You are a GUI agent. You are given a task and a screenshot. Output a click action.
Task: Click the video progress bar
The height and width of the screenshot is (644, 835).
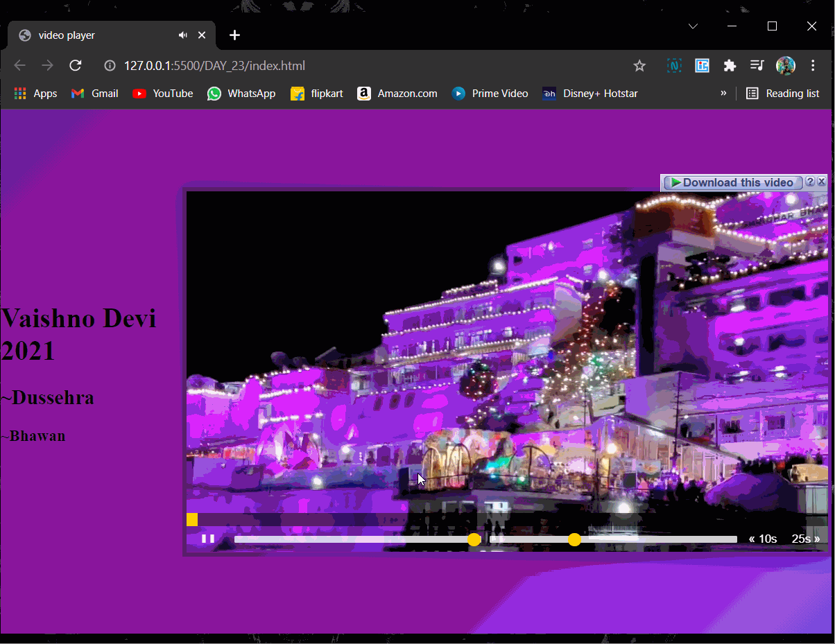click(x=506, y=520)
